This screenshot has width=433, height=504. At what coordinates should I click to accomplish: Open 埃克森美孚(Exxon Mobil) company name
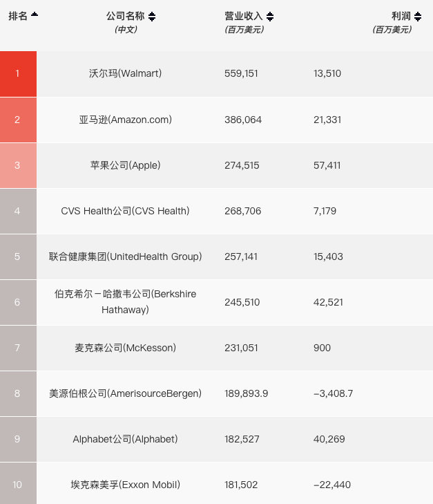pyautogui.click(x=126, y=485)
